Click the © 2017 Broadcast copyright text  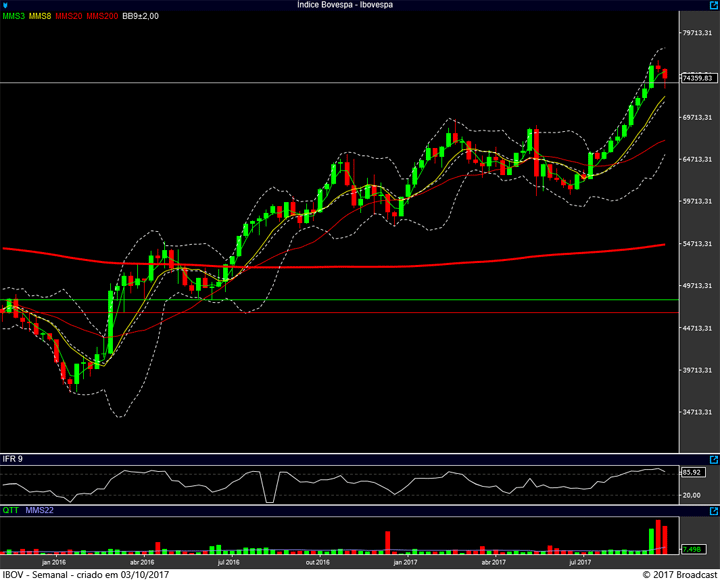coord(671,574)
